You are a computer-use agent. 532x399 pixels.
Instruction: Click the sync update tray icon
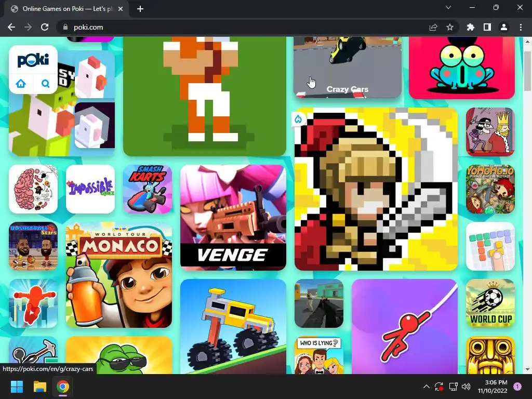click(x=439, y=387)
